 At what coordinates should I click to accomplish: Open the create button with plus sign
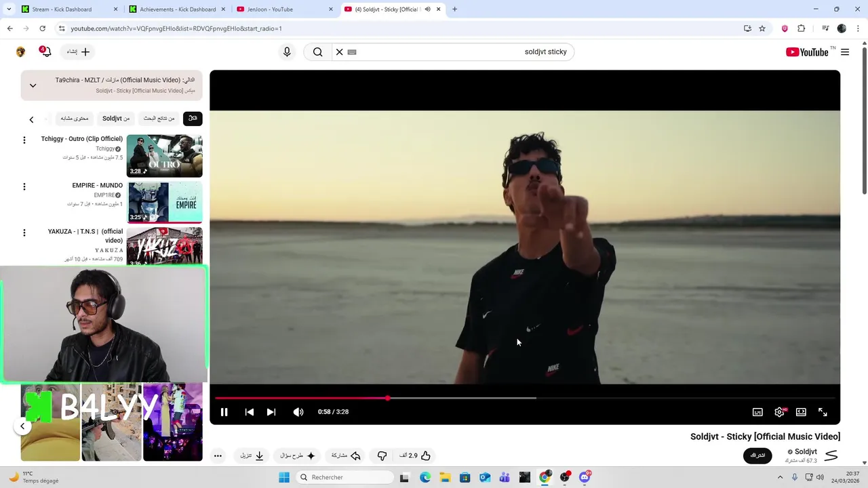tap(79, 52)
